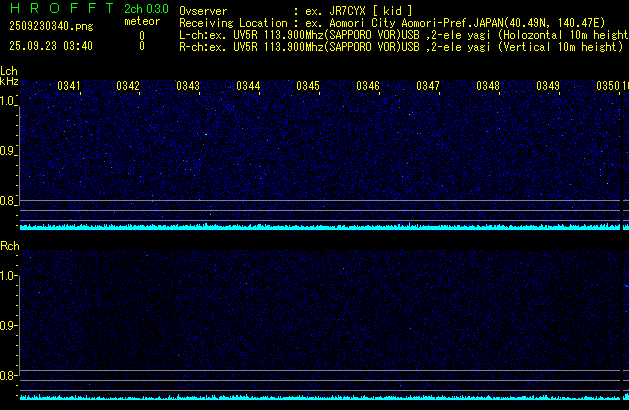Click the Rch channel label
Image resolution: width=629 pixels, height=410 pixels.
[9, 246]
